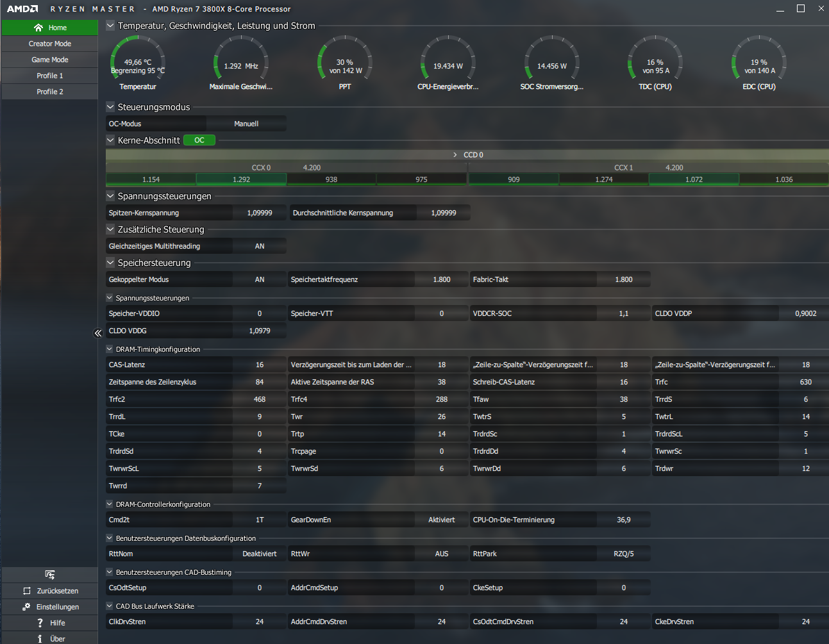Click VDDCR-SOC value 1,1
Image resolution: width=829 pixels, height=644 pixels.
click(624, 313)
